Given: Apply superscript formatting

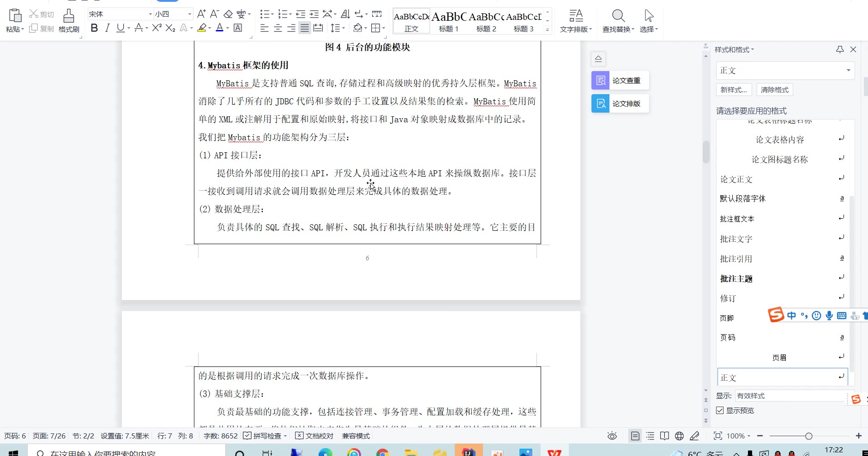Looking at the screenshot, I should [157, 28].
